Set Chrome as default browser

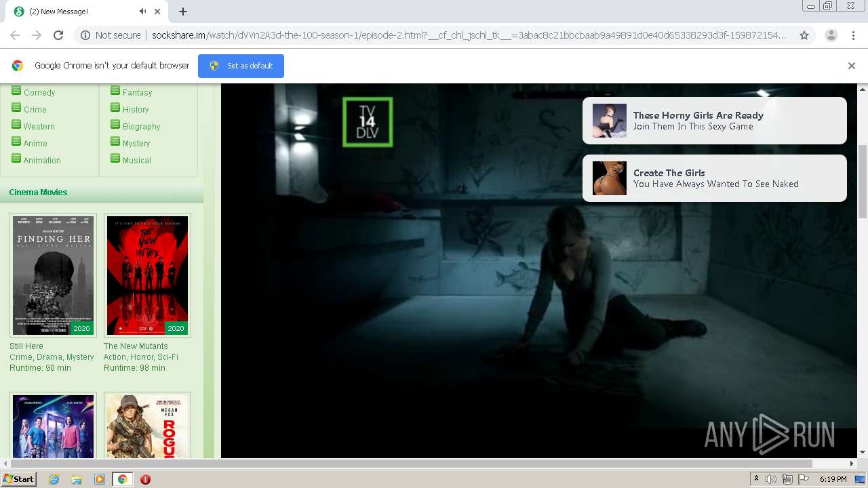[241, 66]
